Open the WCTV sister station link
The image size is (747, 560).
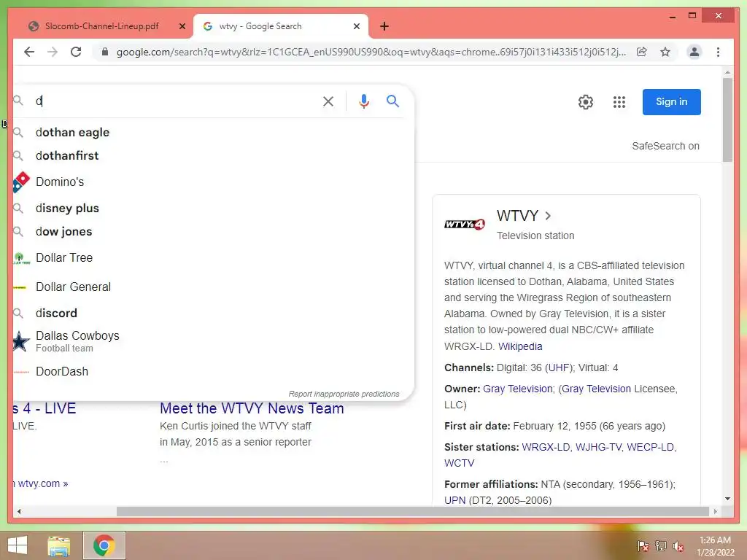click(x=460, y=463)
